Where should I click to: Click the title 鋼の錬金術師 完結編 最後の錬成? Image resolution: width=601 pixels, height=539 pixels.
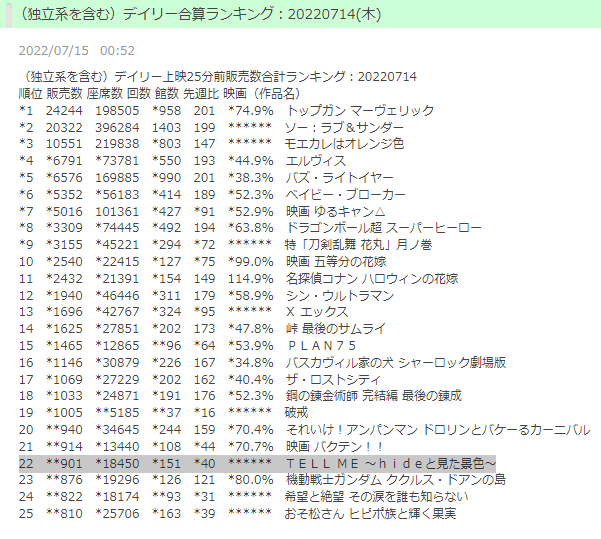pos(373,396)
